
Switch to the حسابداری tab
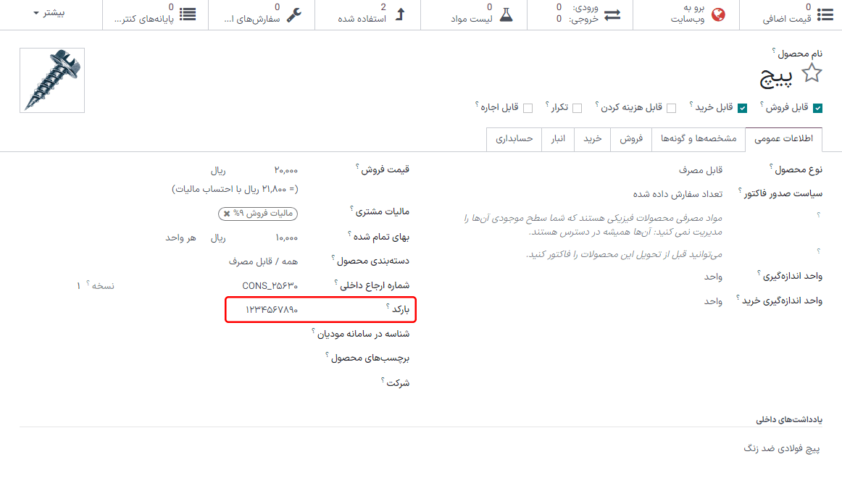point(514,138)
